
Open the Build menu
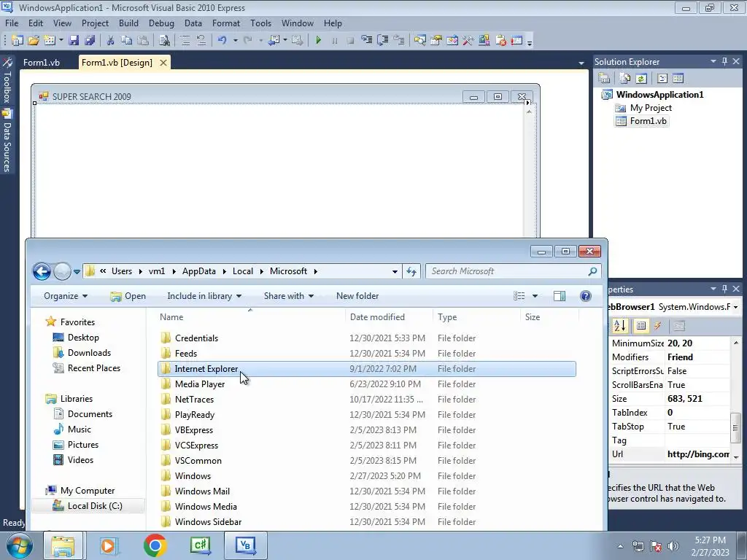click(128, 23)
